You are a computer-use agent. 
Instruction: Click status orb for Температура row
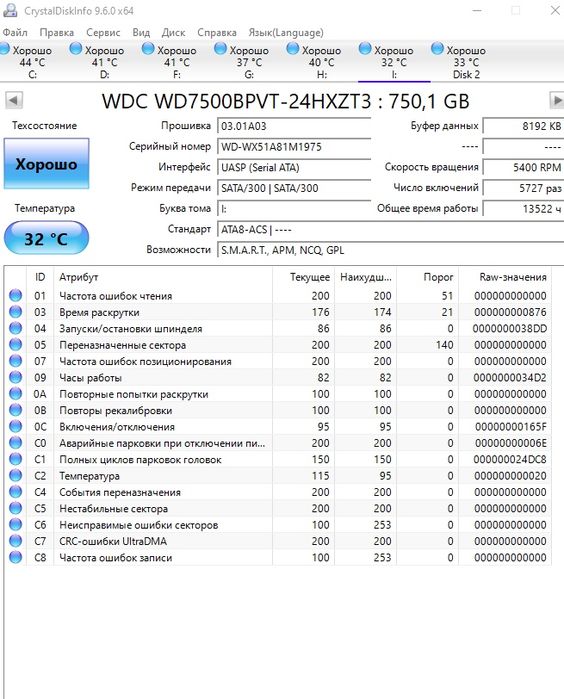16,475
